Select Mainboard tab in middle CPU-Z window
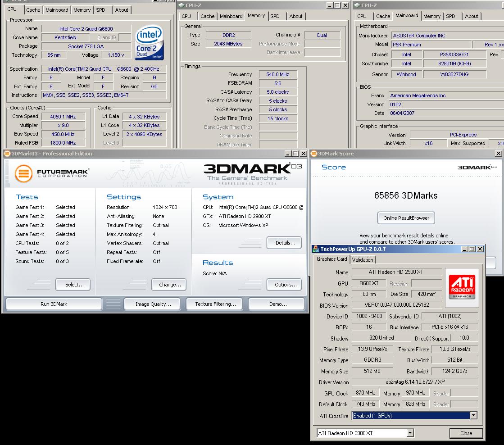Viewport: 504px width, 445px height. (231, 16)
